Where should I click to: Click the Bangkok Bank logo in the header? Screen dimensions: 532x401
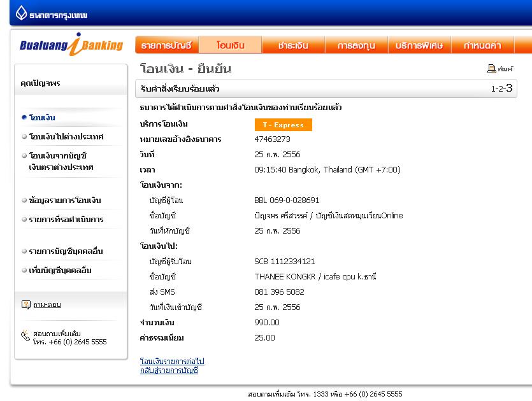click(x=52, y=13)
